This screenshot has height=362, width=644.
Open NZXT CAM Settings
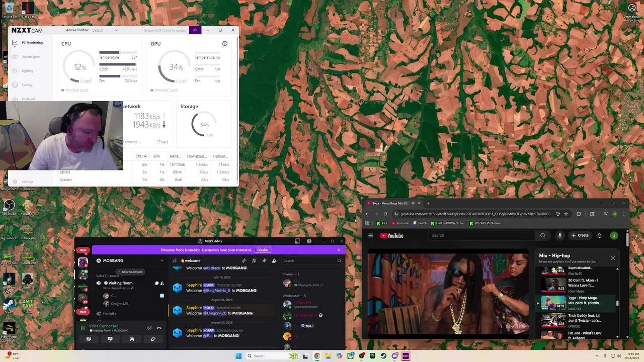pos(23,182)
